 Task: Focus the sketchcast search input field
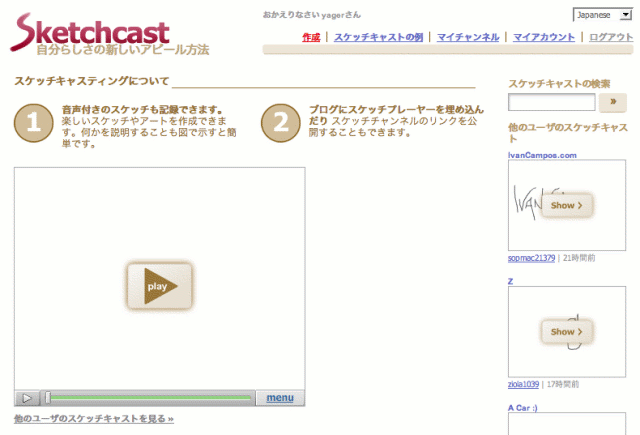point(552,102)
